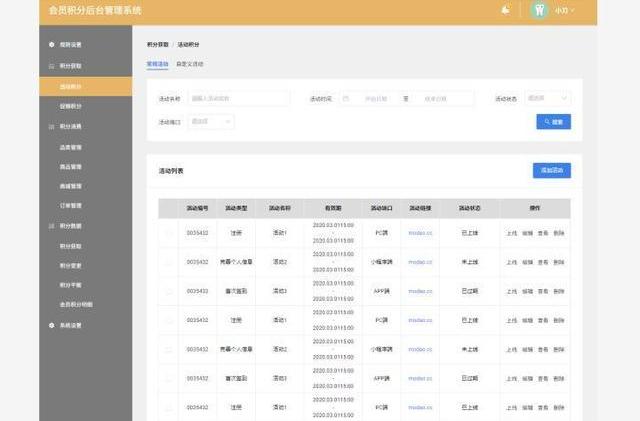Switch to the 自定义活动 tab

189,64
